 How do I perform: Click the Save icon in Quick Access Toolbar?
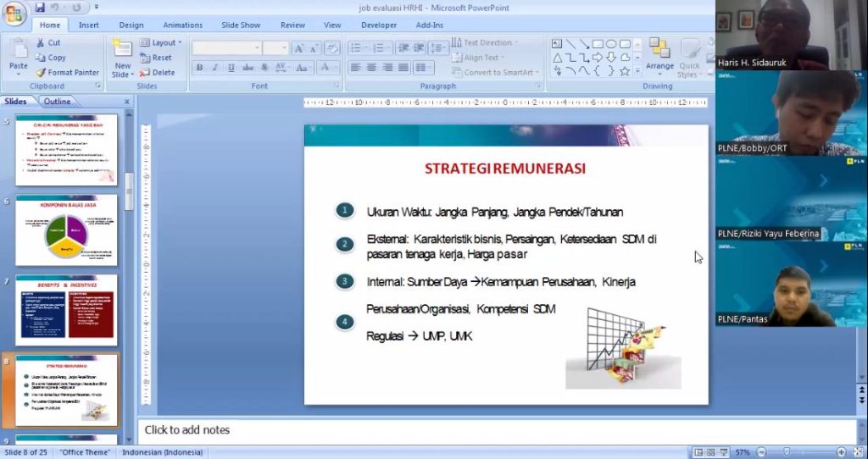tap(40, 8)
